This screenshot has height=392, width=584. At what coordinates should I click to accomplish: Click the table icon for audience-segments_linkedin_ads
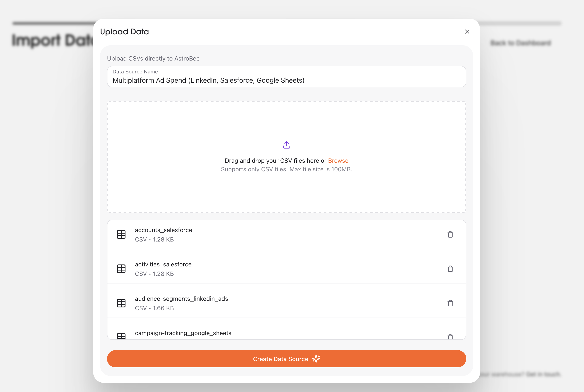121,303
